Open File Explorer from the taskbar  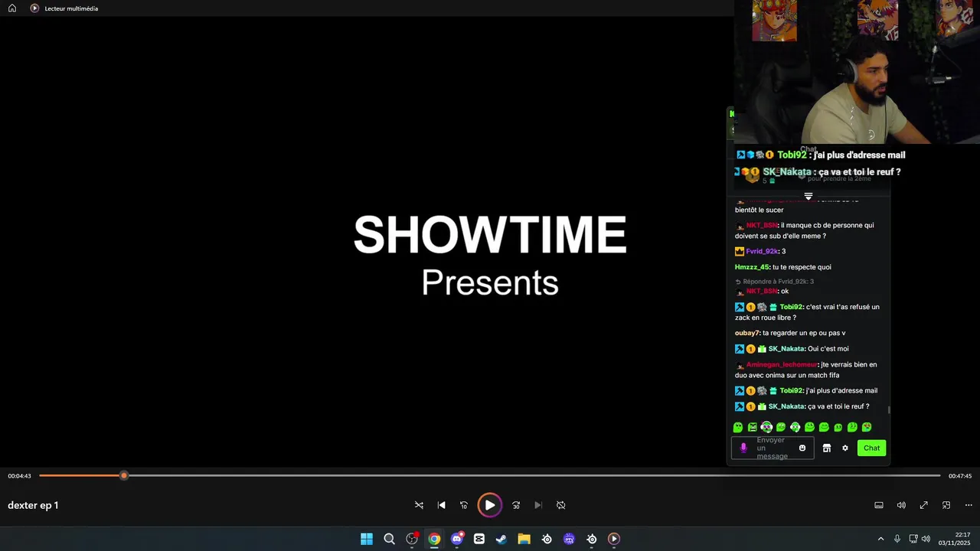524,539
